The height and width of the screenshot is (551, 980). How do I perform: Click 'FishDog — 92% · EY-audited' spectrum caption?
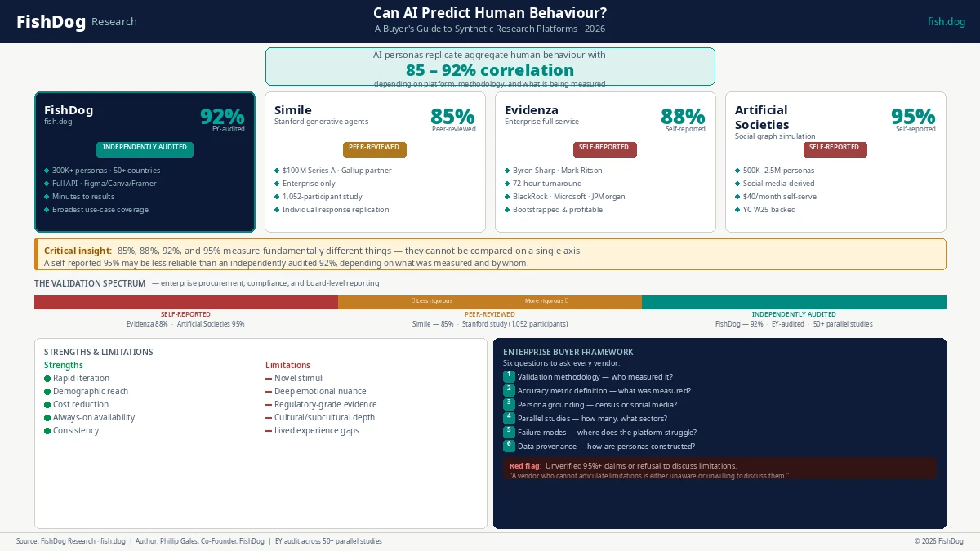(794, 324)
